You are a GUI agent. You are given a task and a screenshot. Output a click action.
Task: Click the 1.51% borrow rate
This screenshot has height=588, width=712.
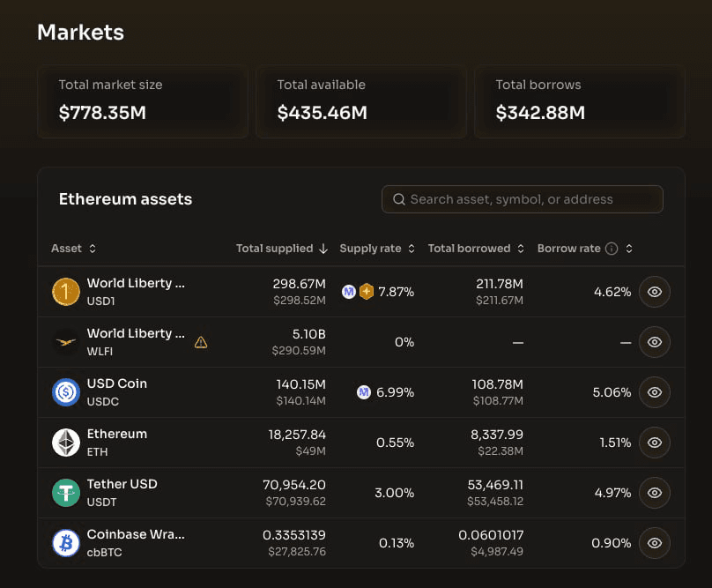615,443
